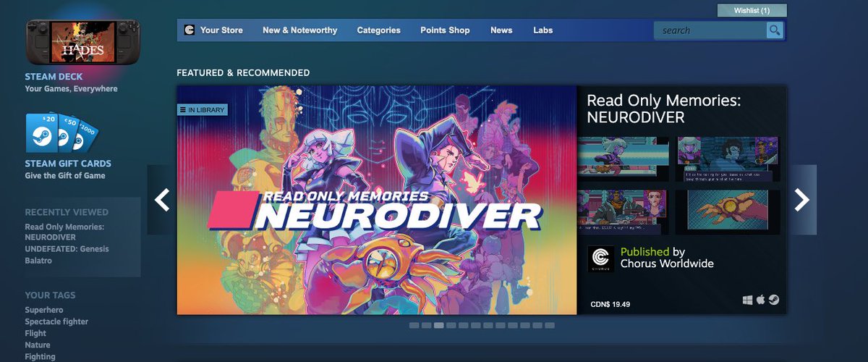Open the Wishlist (1) button
The image size is (868, 362).
point(752,11)
